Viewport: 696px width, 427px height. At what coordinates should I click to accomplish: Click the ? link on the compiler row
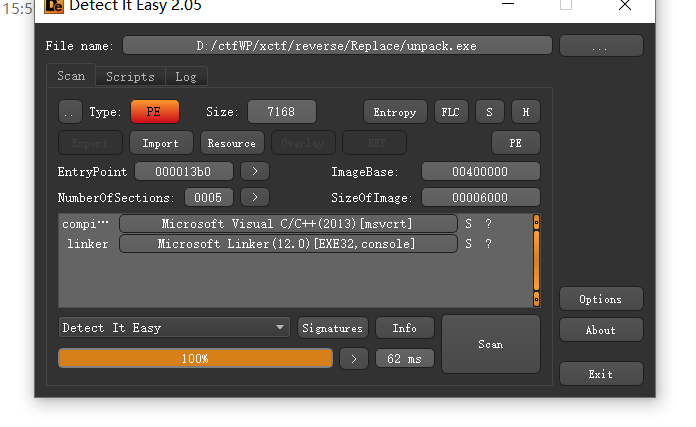pyautogui.click(x=488, y=224)
